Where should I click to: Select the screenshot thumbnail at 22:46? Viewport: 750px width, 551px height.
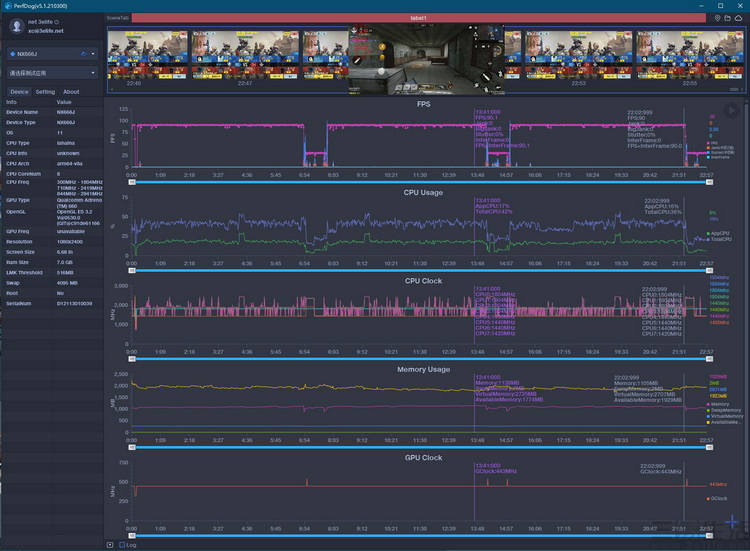147,55
